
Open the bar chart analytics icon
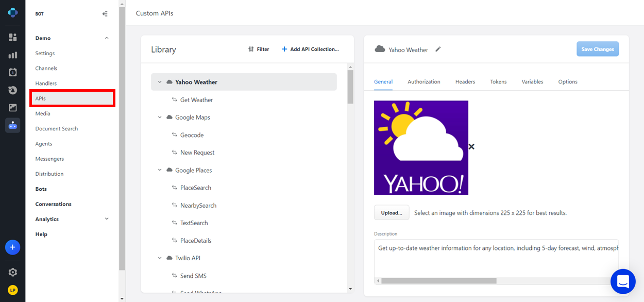pos(12,55)
